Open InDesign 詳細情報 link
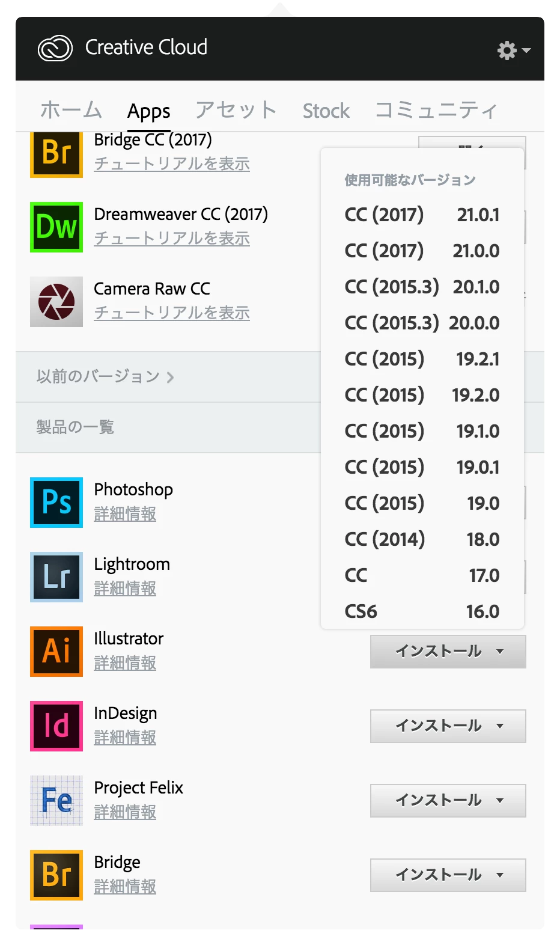Viewport: 560px width, 945px height. coord(125,738)
